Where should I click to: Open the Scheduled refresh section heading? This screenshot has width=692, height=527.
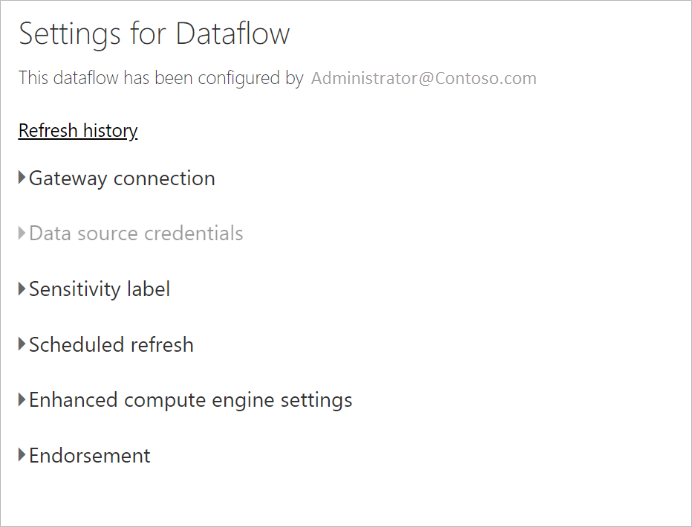tap(111, 345)
